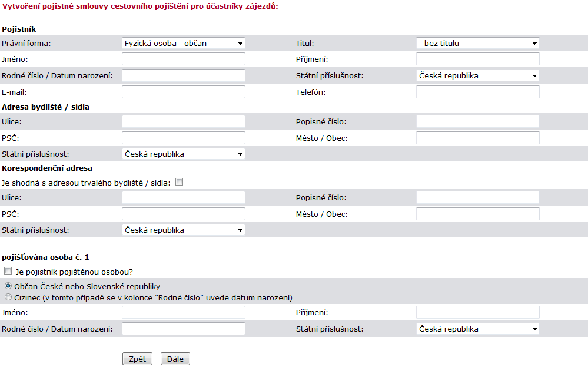Click into Pojistník Příjmení field
The image size is (588, 367).
[x=478, y=59]
